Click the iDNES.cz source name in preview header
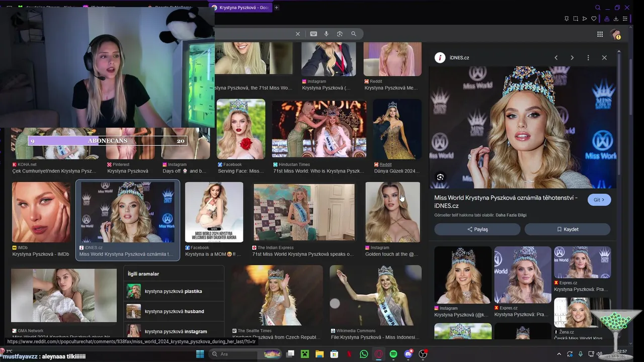This screenshot has width=644, height=362. tap(459, 58)
